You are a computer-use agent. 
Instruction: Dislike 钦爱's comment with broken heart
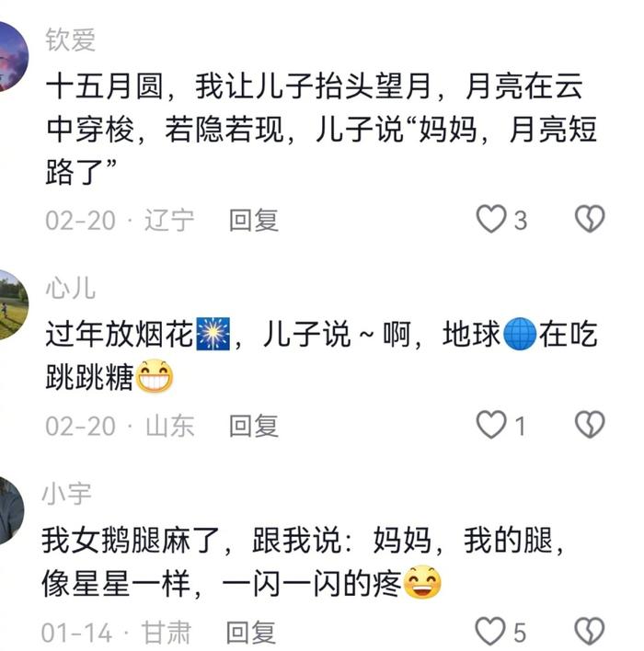tap(590, 219)
